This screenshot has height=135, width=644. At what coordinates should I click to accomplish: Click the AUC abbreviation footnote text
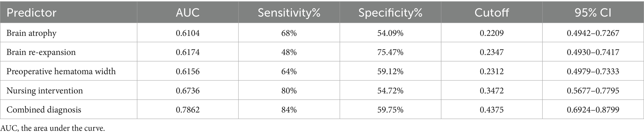click(x=53, y=128)
